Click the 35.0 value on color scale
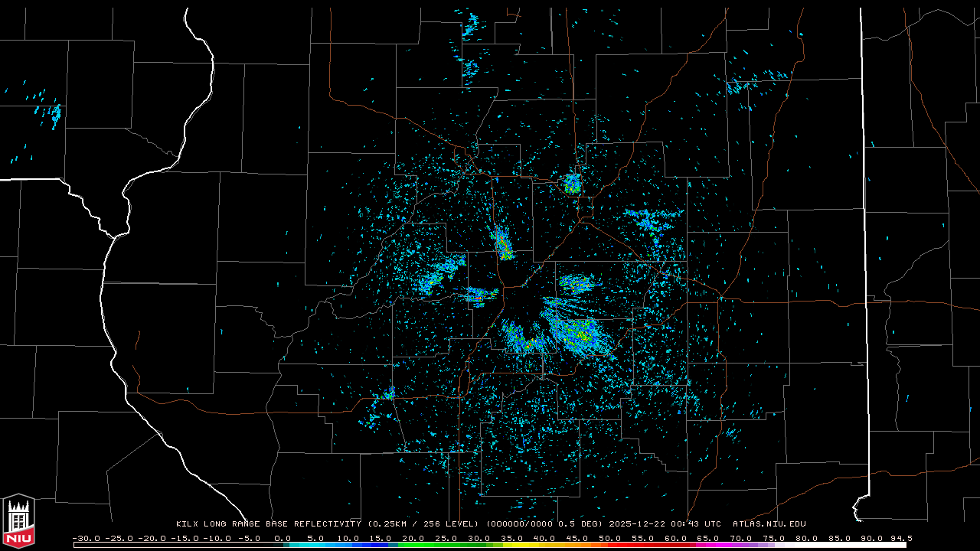 click(x=511, y=538)
